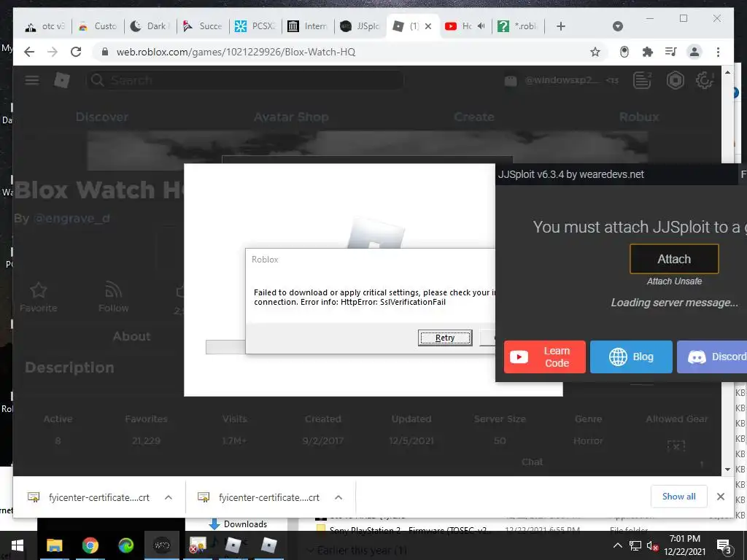Open the Windows notification center
This screenshot has width=747, height=560.
point(724,546)
